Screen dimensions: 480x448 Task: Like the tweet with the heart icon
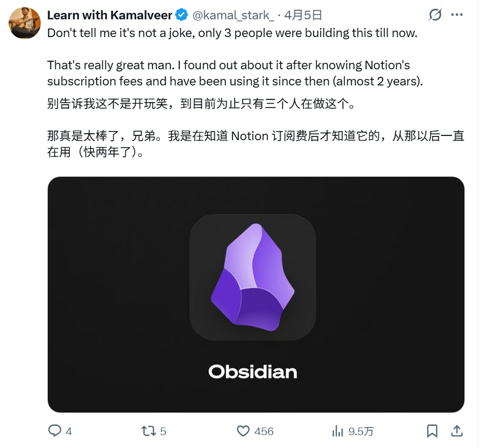pyautogui.click(x=243, y=431)
